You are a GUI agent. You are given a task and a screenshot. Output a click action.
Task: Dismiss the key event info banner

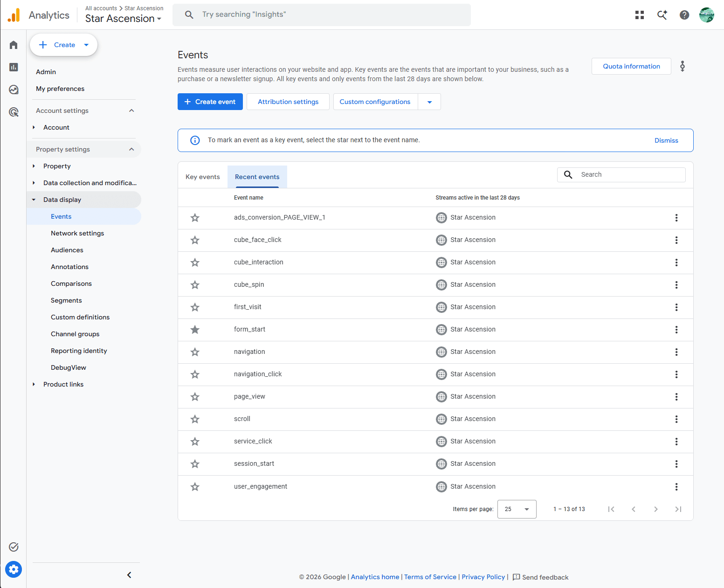click(x=666, y=140)
